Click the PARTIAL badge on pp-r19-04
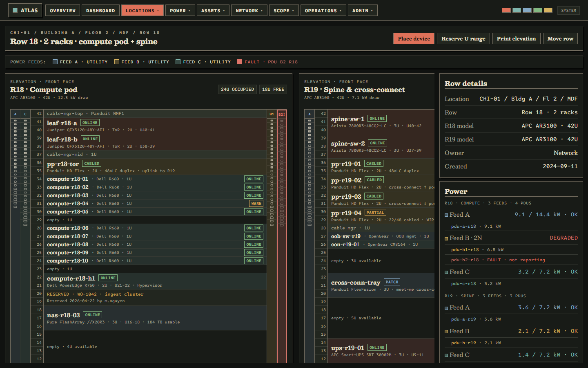Screen dimensions: 588x368 coord(375,213)
